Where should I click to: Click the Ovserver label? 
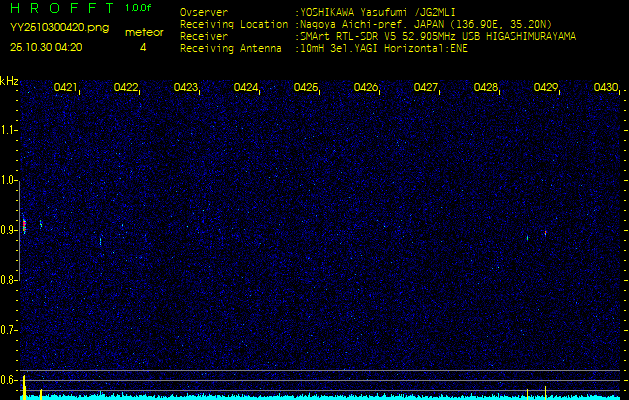click(204, 12)
